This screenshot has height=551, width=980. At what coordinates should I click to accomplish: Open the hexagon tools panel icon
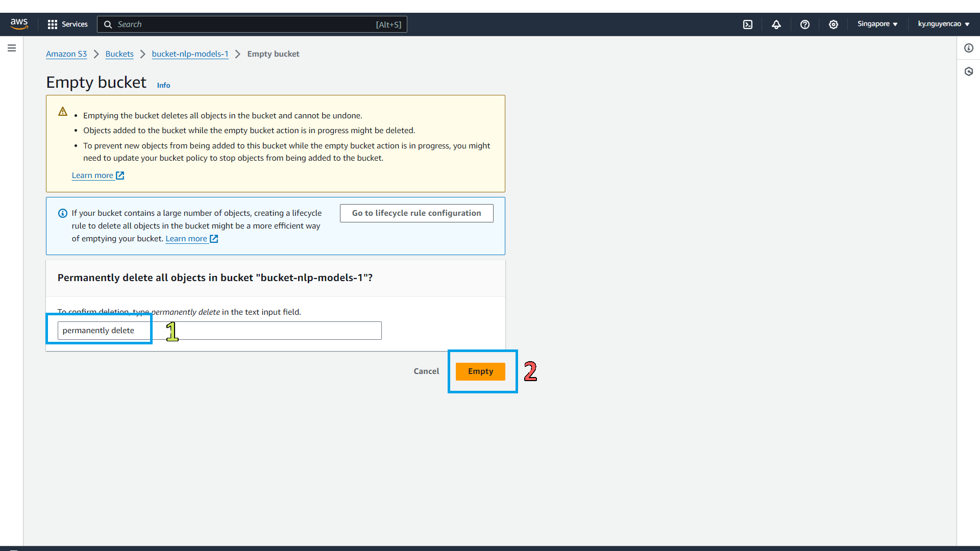click(x=969, y=71)
